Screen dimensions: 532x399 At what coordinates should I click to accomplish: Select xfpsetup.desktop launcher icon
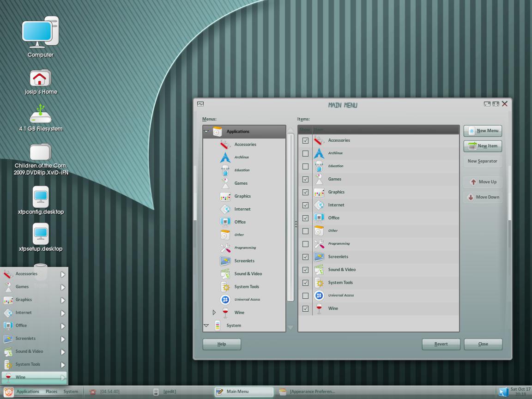point(41,233)
